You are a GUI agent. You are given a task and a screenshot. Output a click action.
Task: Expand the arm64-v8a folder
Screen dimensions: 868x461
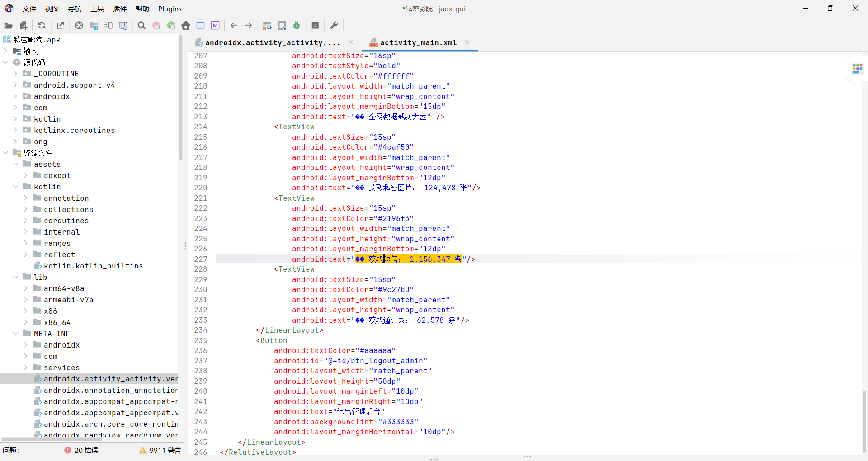tap(25, 288)
